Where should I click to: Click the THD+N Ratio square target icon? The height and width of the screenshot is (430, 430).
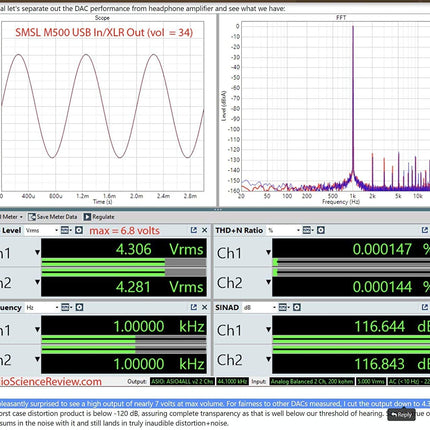point(321,230)
